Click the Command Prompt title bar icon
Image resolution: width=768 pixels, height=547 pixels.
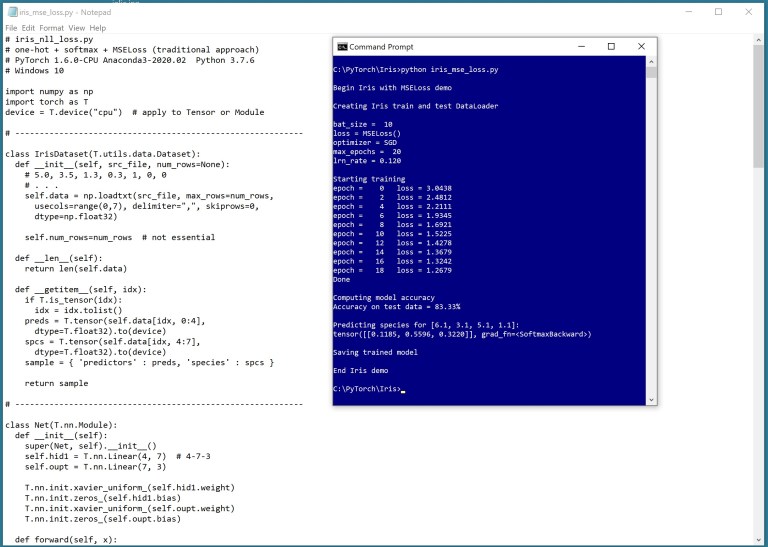pyautogui.click(x=342, y=47)
